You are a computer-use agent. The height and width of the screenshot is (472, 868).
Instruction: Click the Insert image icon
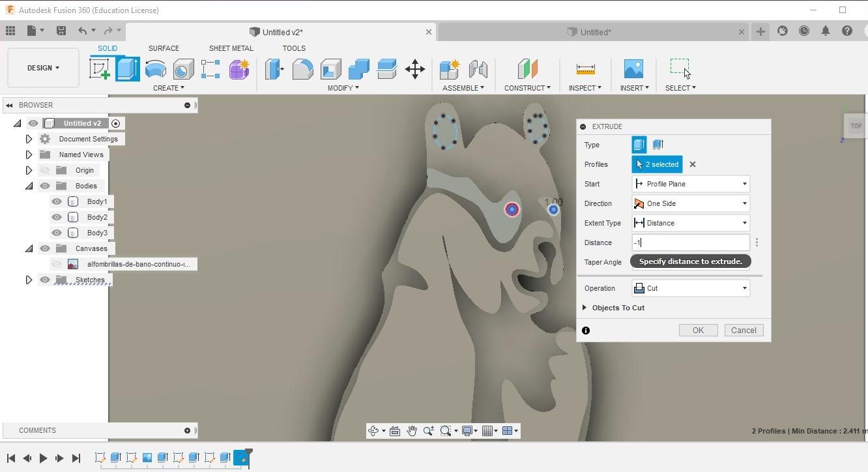[x=633, y=68]
